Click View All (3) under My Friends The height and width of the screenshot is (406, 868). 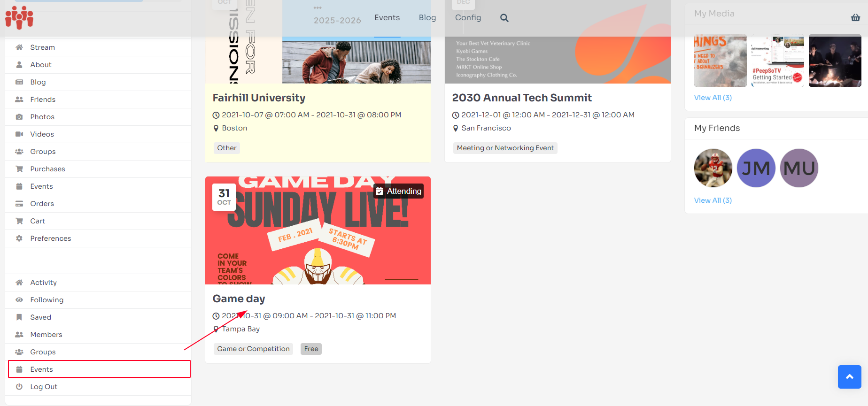click(x=713, y=200)
